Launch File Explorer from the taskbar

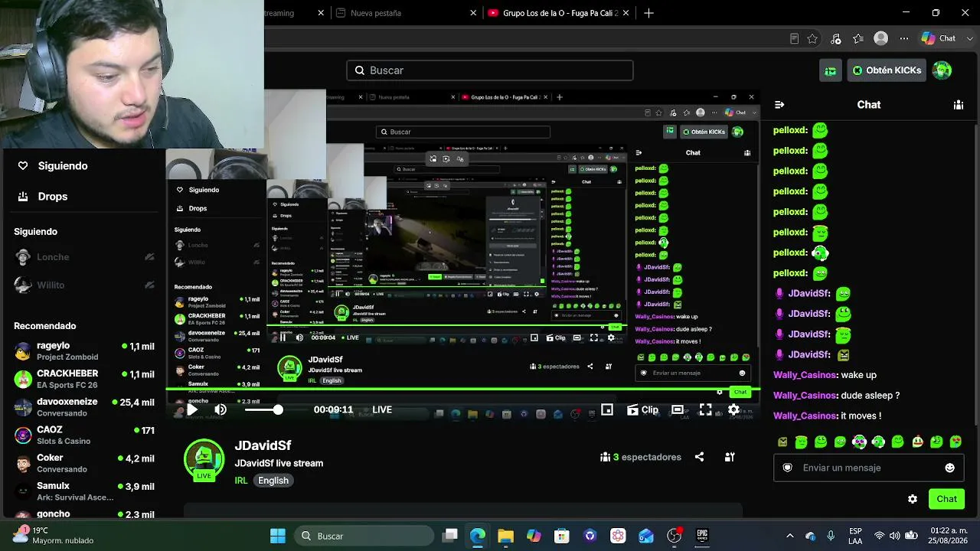tap(505, 536)
